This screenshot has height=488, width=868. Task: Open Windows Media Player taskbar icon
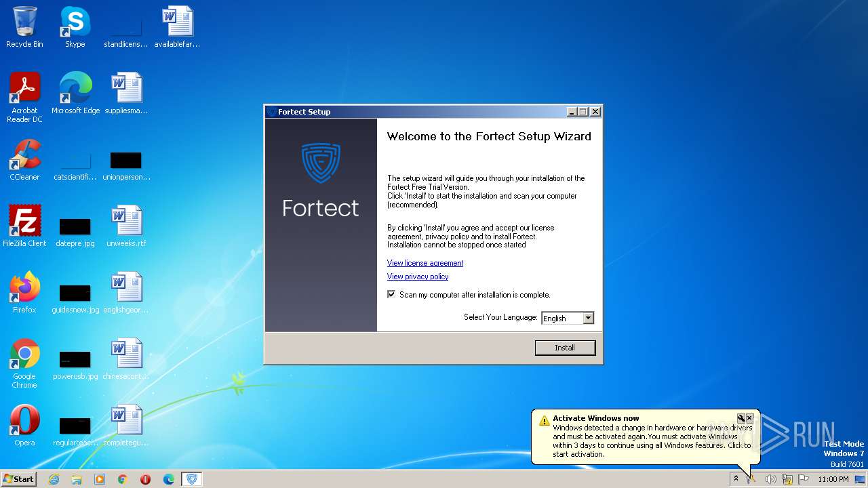point(100,479)
